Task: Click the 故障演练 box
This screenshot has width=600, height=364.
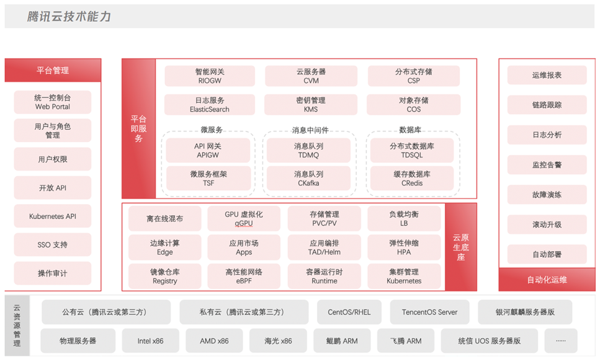Action: [547, 195]
